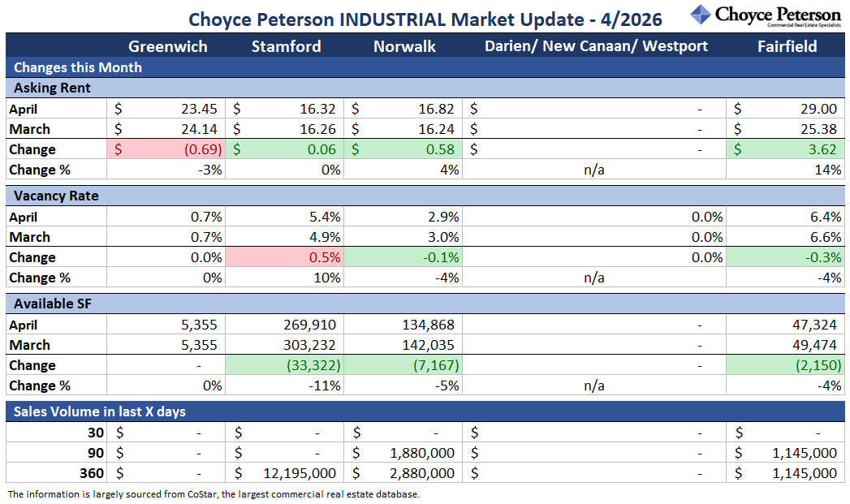850x504 pixels.
Task: Select Fairfield March available SF 49,474
Action: [x=786, y=345]
